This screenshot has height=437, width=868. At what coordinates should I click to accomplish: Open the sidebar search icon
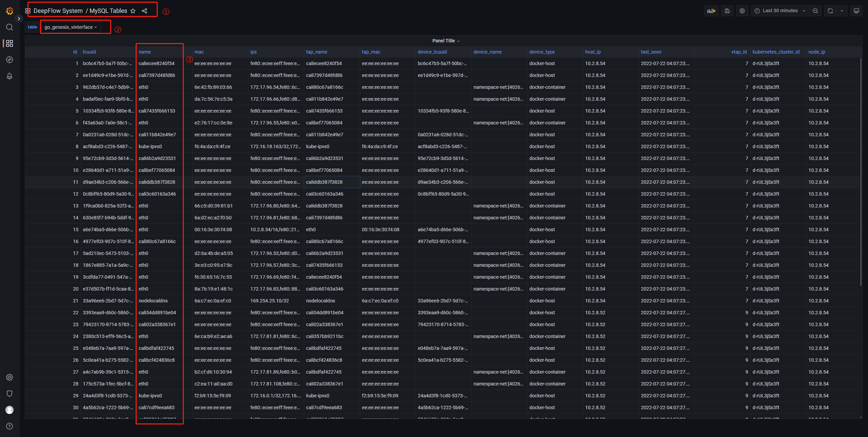coord(9,27)
